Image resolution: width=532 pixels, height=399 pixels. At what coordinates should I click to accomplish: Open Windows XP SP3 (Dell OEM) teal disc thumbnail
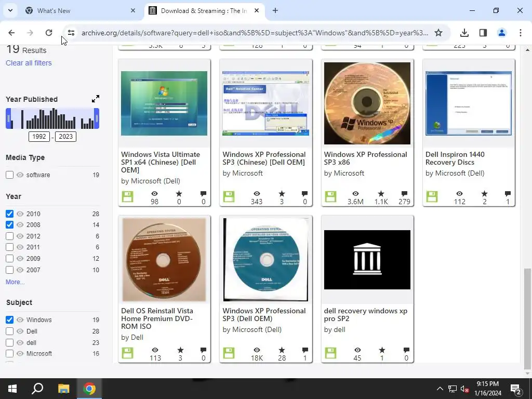click(x=265, y=260)
